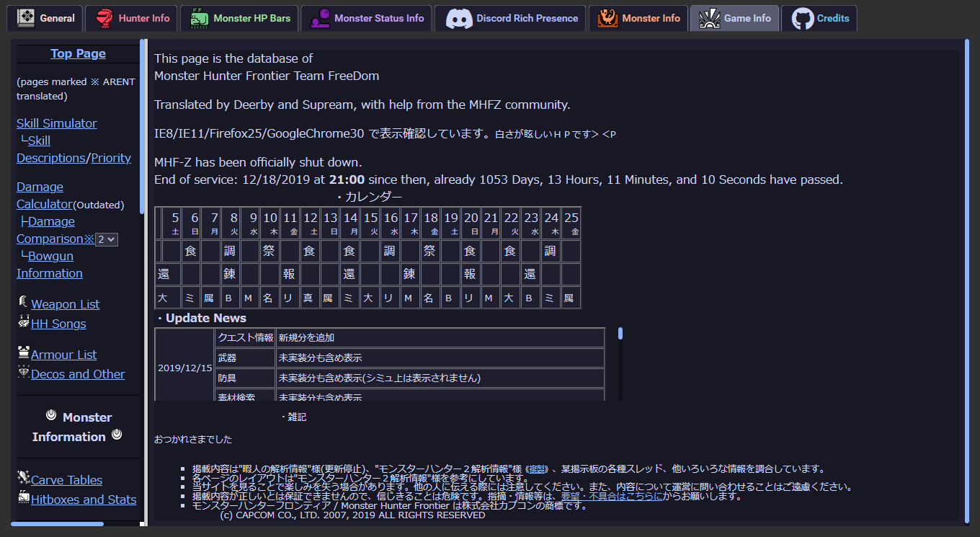Click the main content vertical scrollbar
This screenshot has height=537, width=980.
(967, 281)
